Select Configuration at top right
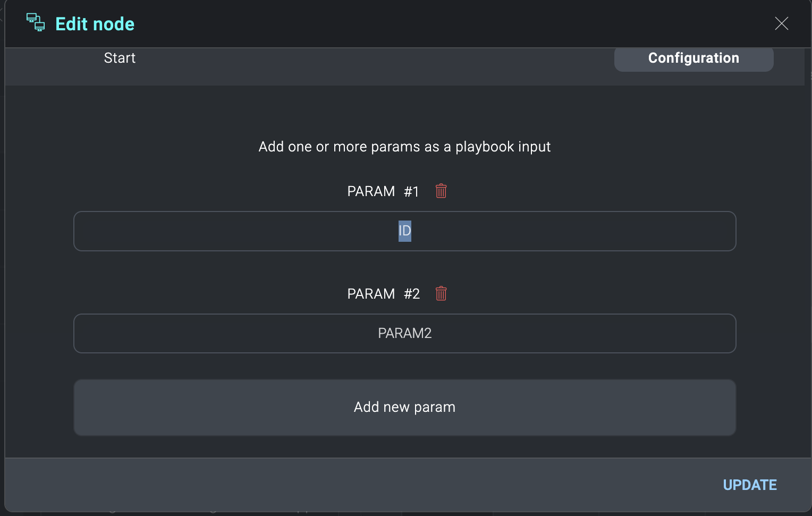This screenshot has height=516, width=812. coord(693,58)
